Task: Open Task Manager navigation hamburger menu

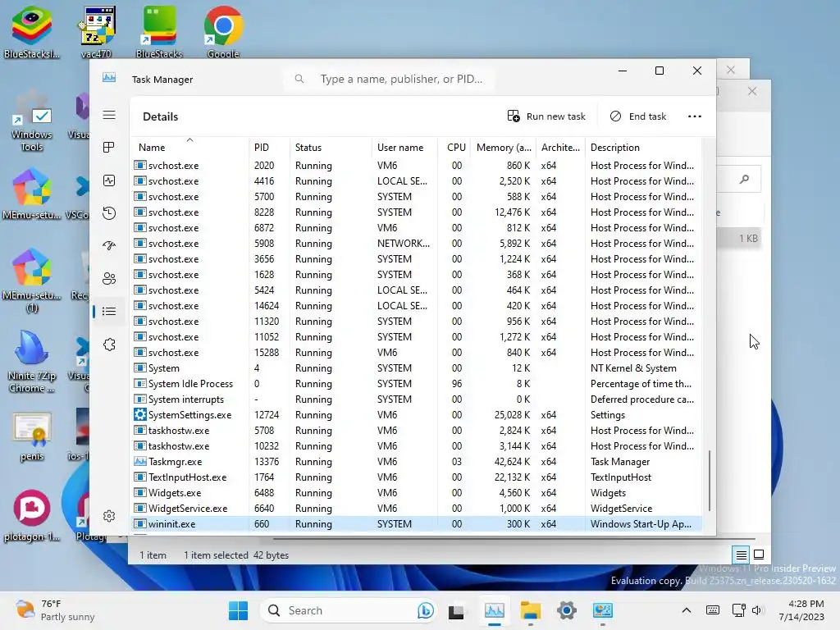Action: 109,115
